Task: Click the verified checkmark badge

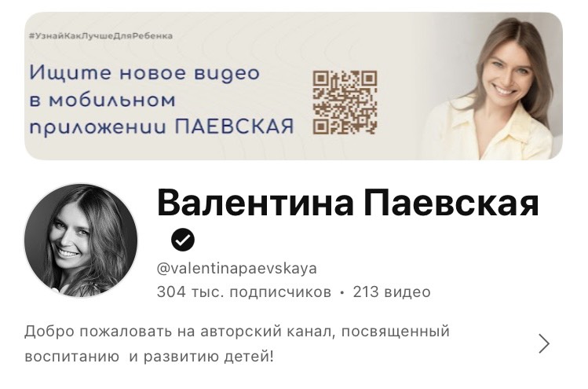Action: click(x=183, y=240)
